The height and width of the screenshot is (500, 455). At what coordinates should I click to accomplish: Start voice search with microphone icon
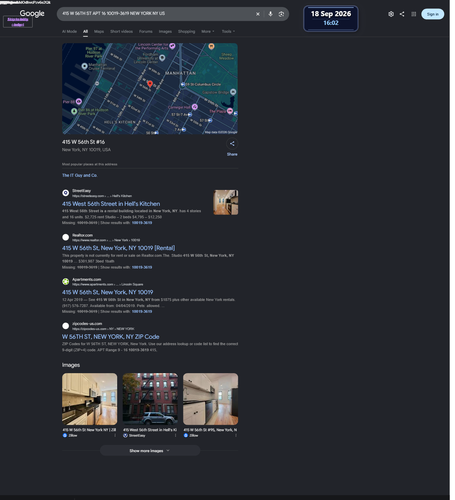pyautogui.click(x=270, y=14)
